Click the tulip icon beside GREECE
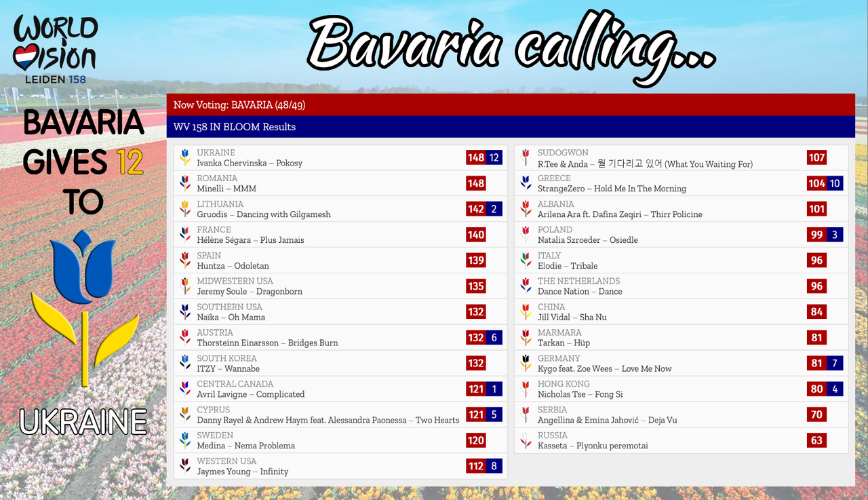Viewport: 868px width, 500px height. pos(526,183)
